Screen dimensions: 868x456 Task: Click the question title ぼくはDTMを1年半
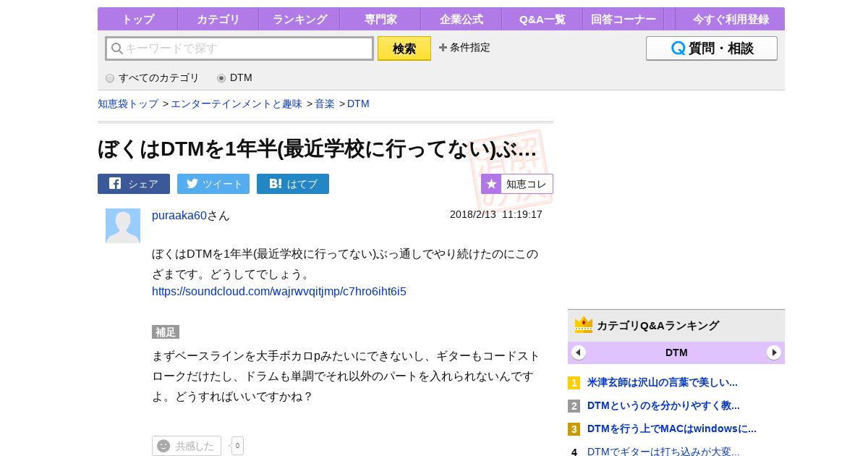[x=317, y=148]
